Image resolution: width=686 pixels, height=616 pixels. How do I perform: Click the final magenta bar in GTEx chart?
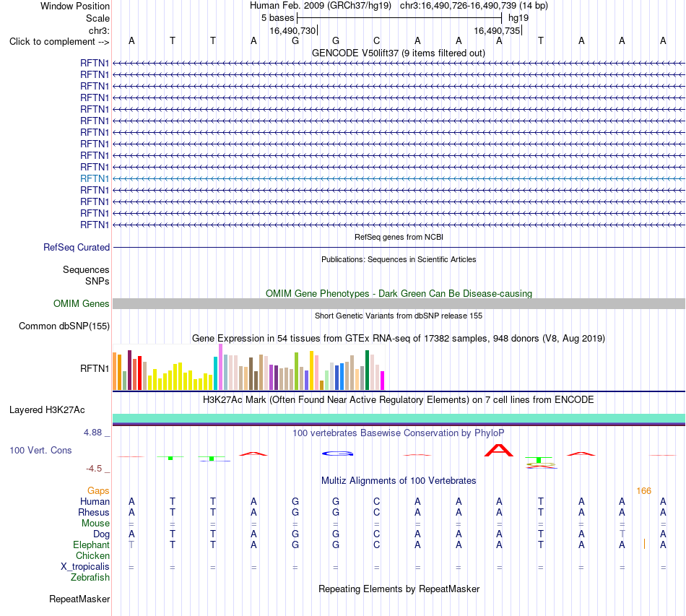383,381
